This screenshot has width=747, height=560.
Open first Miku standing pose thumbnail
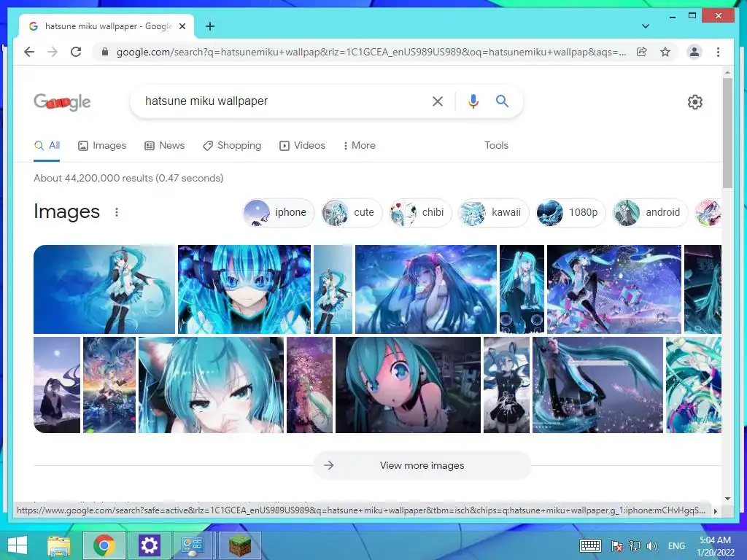(x=104, y=289)
